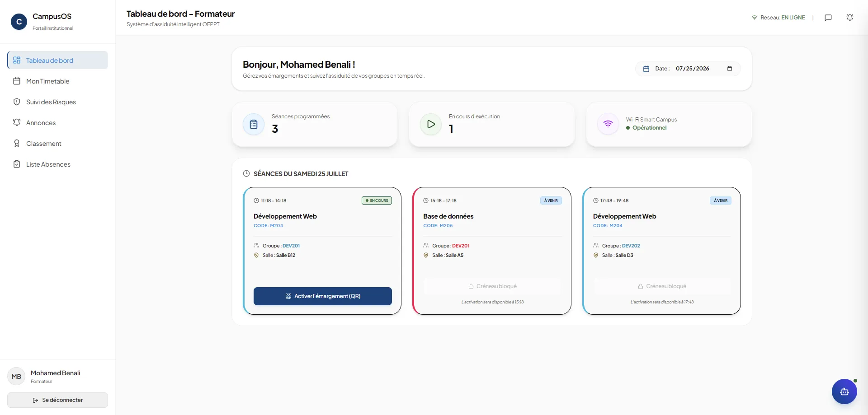Click the Wi-Fi icon beside Reseau status
The height and width of the screenshot is (415, 868).
coord(754,18)
